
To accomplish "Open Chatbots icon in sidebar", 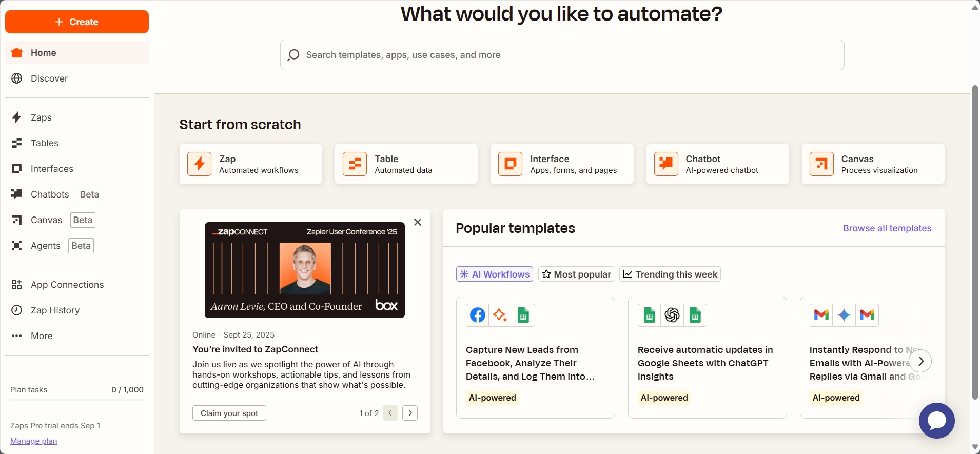I will click(17, 194).
